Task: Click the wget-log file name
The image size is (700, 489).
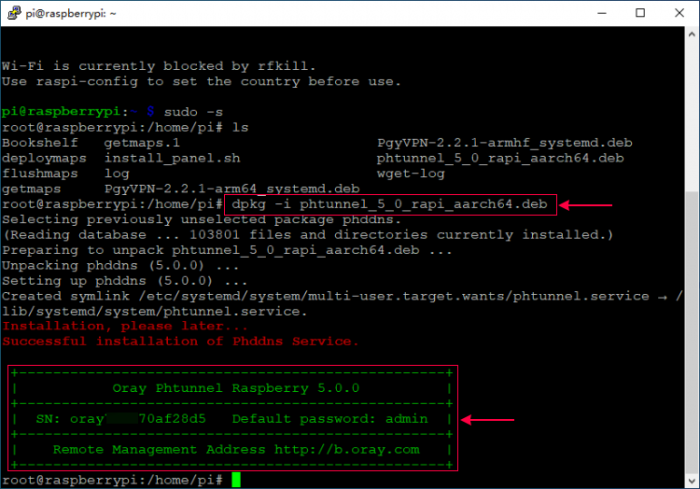Action: 411,173
